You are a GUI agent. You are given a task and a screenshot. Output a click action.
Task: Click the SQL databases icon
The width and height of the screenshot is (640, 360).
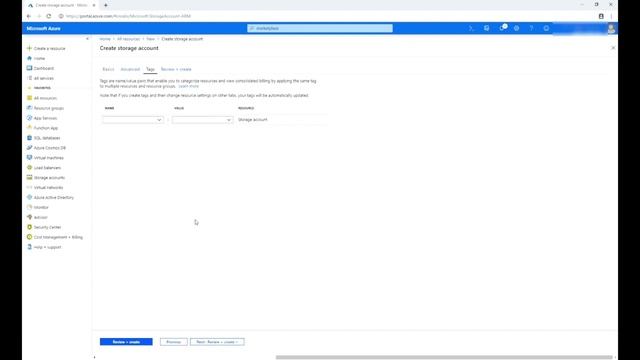pos(29,138)
